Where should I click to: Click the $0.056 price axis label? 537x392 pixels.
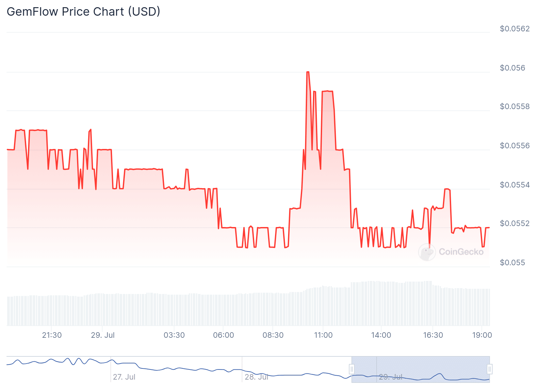point(513,68)
